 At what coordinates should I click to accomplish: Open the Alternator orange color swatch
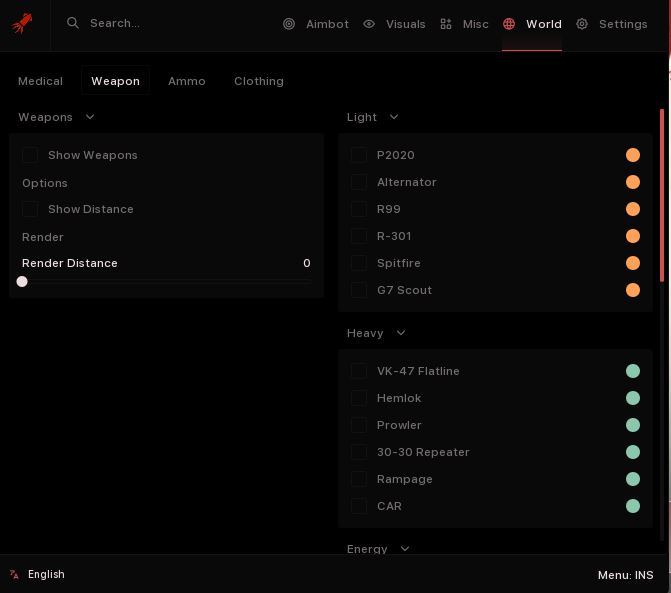coord(633,182)
